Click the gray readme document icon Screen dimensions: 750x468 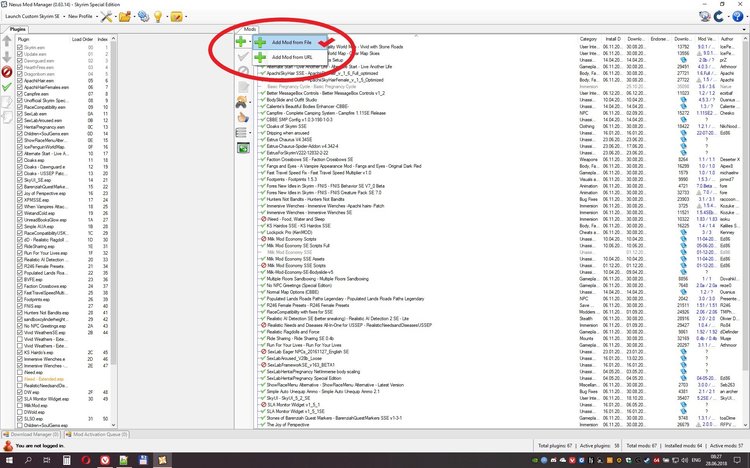[243, 87]
